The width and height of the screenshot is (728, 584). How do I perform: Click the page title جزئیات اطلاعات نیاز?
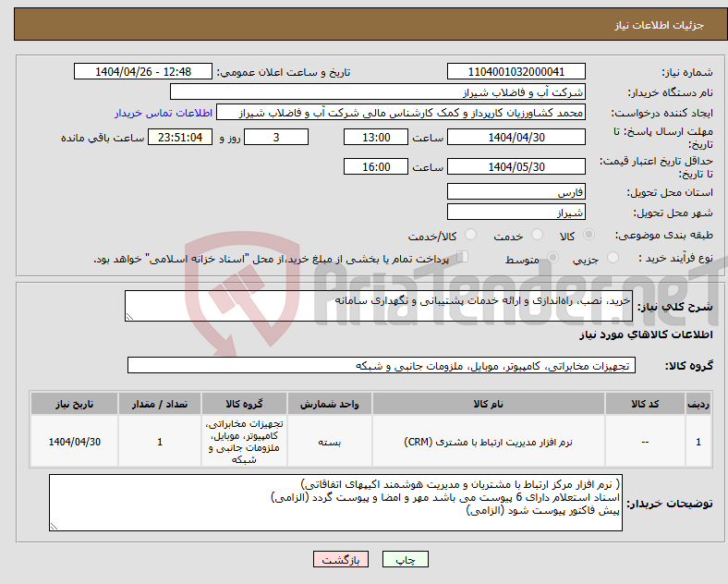click(660, 25)
